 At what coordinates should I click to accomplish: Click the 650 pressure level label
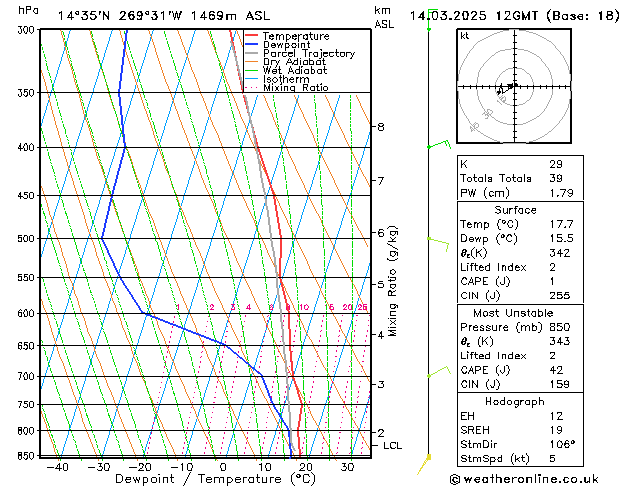point(28,346)
